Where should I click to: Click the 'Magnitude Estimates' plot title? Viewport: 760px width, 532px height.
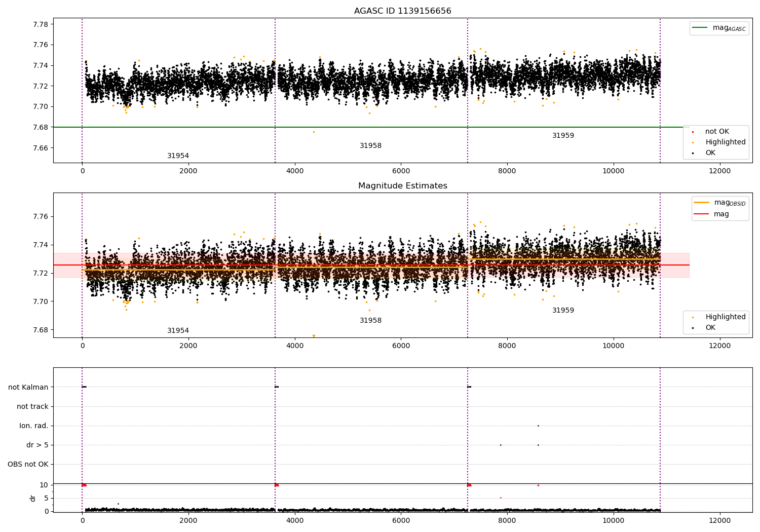pyautogui.click(x=402, y=186)
